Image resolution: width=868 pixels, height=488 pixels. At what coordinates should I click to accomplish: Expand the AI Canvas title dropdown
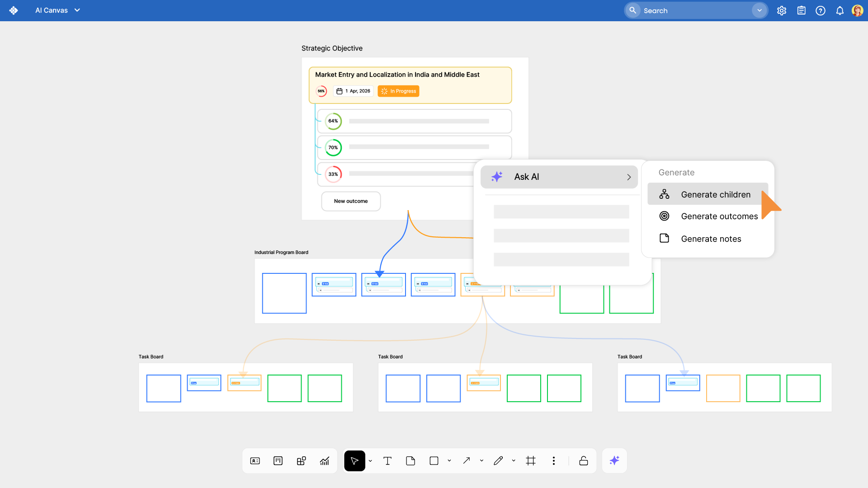tap(77, 10)
